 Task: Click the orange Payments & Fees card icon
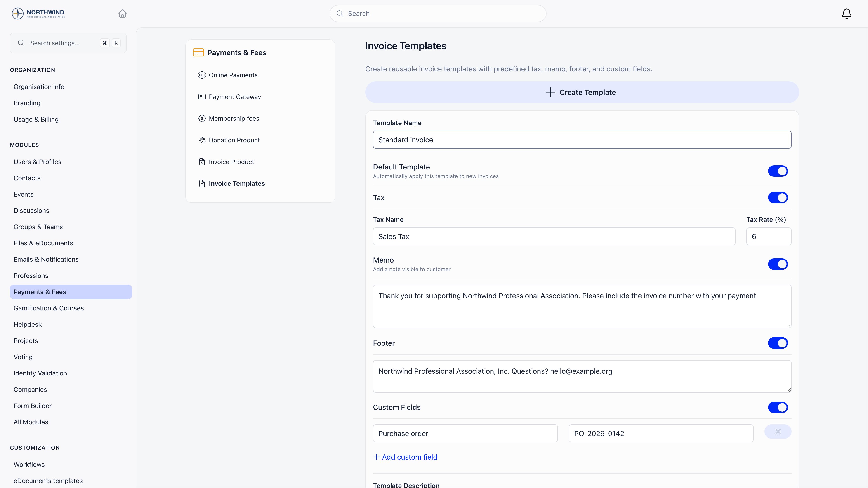(x=198, y=53)
